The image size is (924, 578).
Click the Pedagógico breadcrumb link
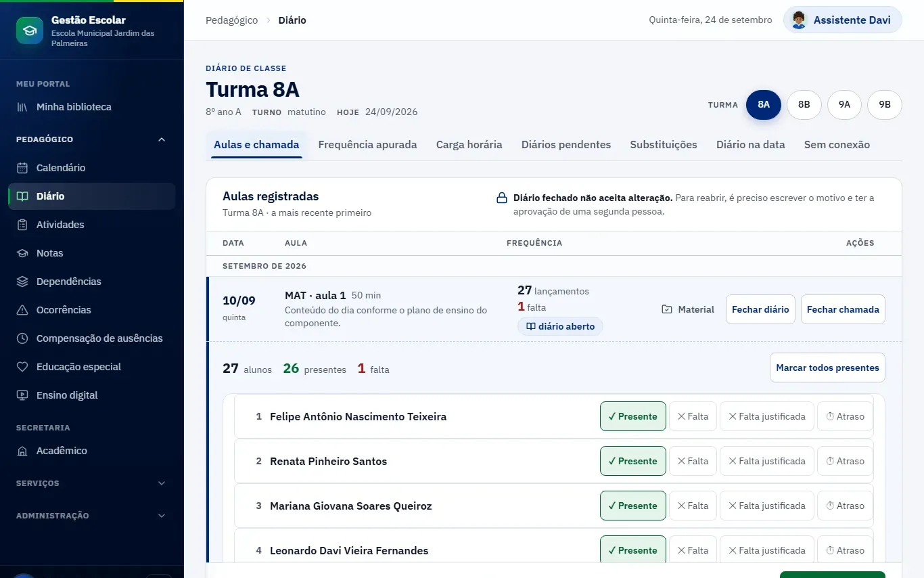click(x=232, y=20)
